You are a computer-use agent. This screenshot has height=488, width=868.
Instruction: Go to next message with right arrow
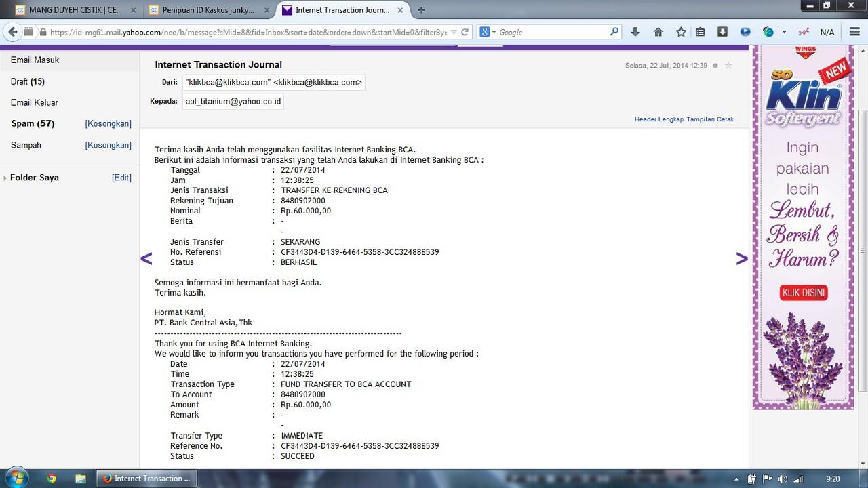742,258
